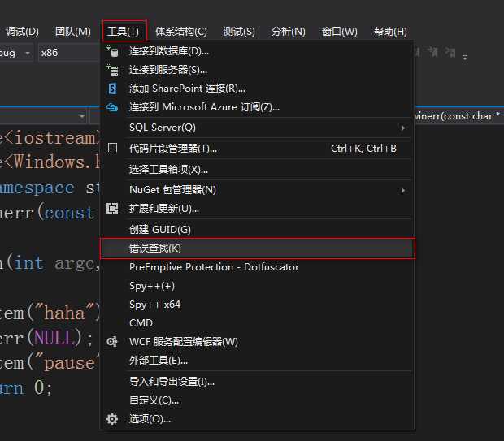Open the 分析(N) menu
Screen dimensions: 504x441
(289, 31)
